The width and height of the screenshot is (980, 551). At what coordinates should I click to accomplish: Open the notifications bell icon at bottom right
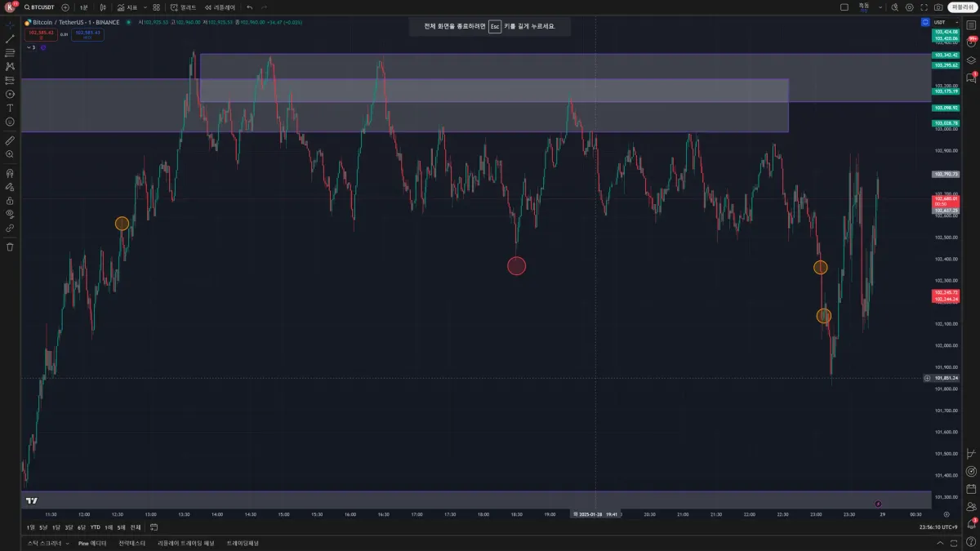coord(971,523)
